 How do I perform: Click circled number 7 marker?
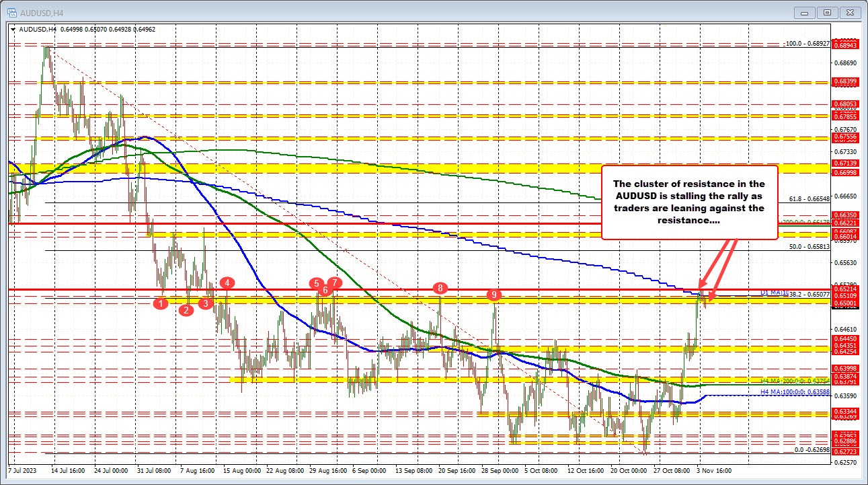coord(336,283)
